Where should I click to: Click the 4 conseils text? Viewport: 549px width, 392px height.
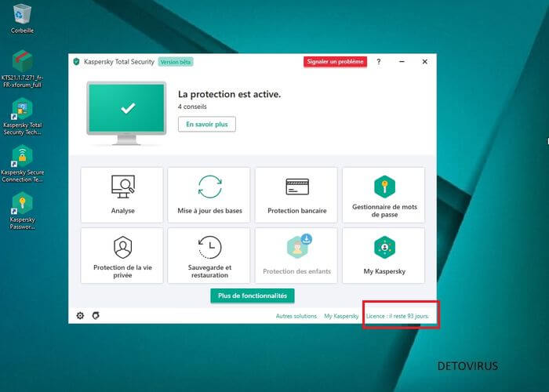coord(192,107)
